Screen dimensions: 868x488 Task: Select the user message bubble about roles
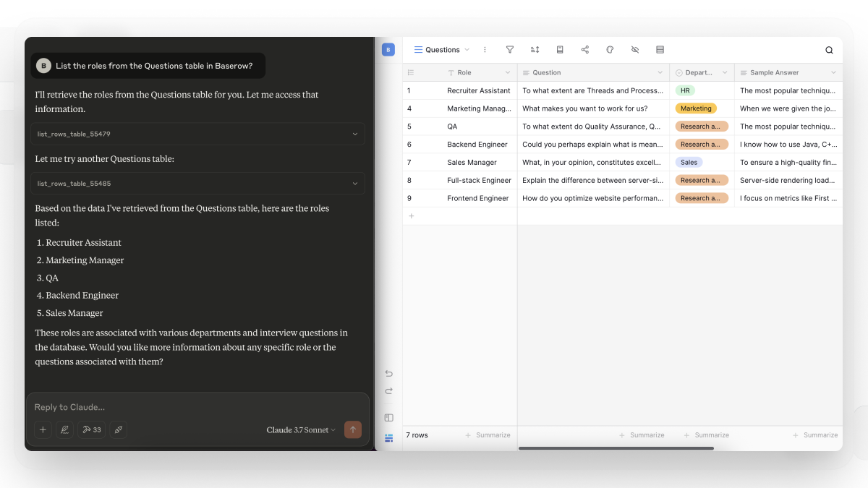(x=148, y=66)
